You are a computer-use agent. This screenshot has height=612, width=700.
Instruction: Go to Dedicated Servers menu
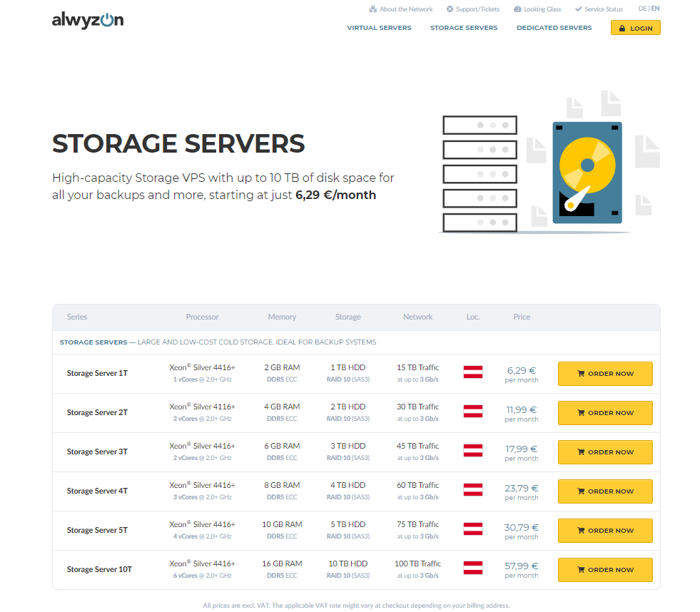tap(554, 28)
